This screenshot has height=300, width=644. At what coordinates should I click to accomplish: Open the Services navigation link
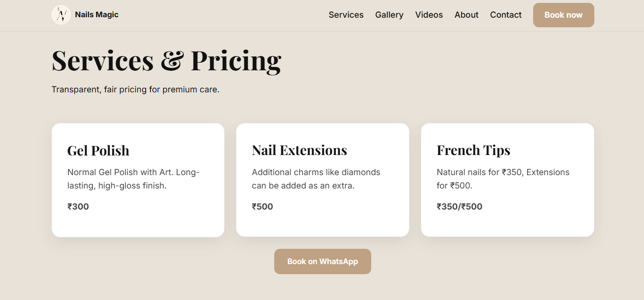point(346,15)
